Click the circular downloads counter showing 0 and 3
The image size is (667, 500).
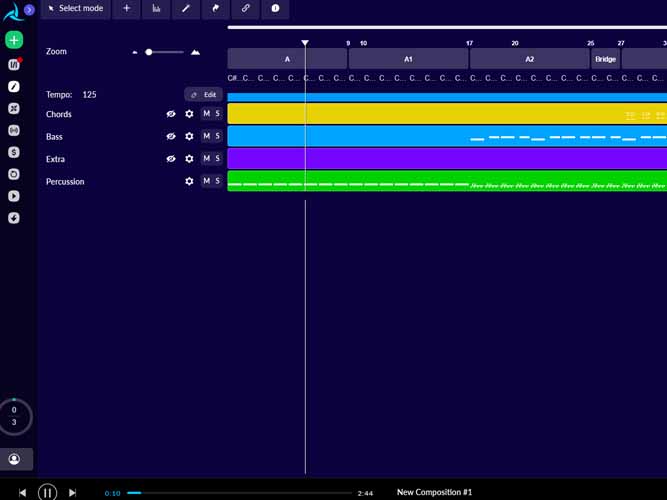point(14,416)
